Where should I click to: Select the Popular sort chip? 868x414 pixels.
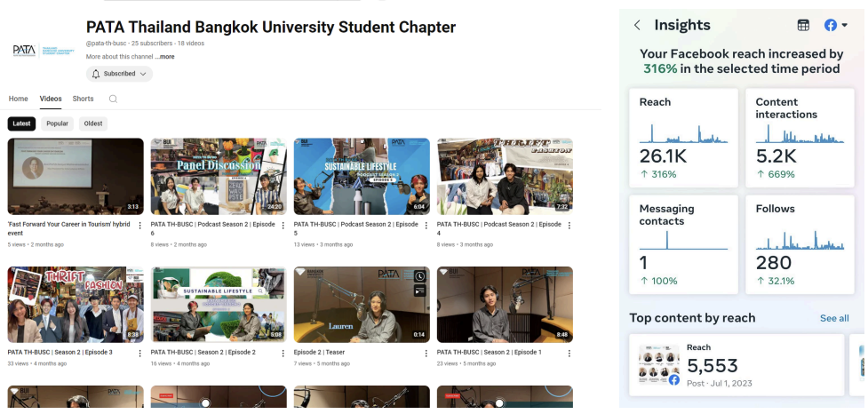coord(57,123)
